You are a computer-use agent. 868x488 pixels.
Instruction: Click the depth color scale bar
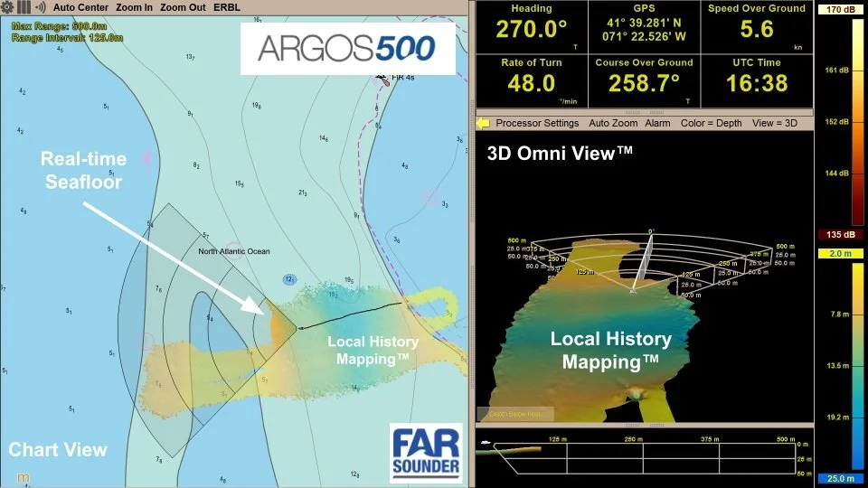pyautogui.click(x=857, y=366)
